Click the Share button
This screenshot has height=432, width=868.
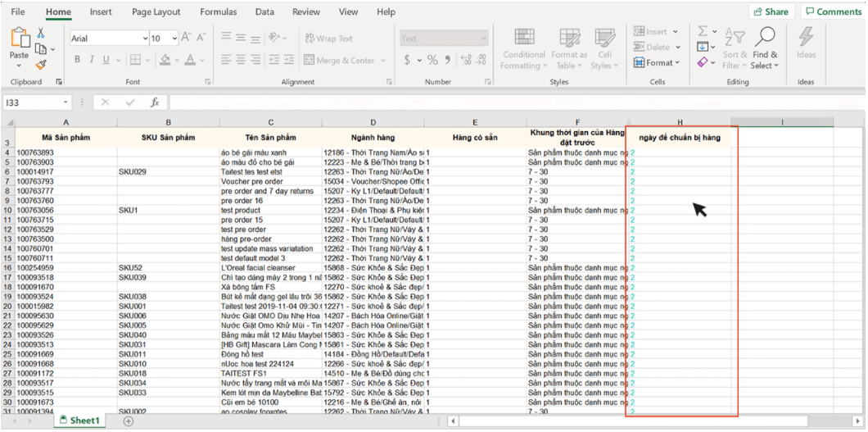[x=770, y=11]
